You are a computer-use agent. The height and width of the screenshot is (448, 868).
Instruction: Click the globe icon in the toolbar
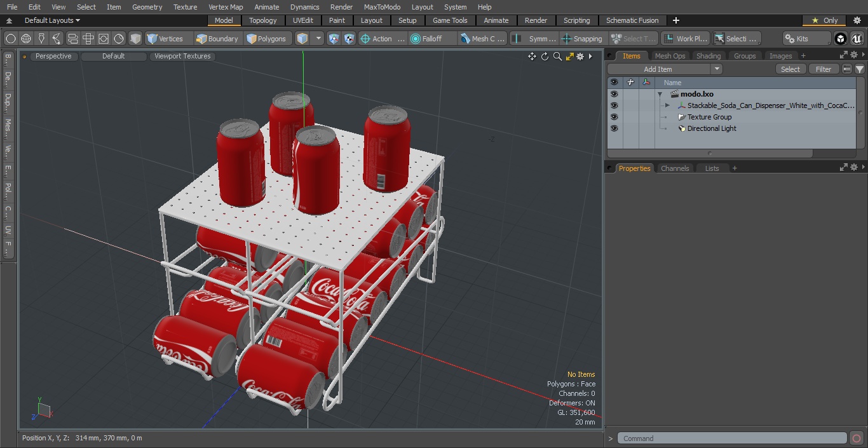(x=26, y=39)
